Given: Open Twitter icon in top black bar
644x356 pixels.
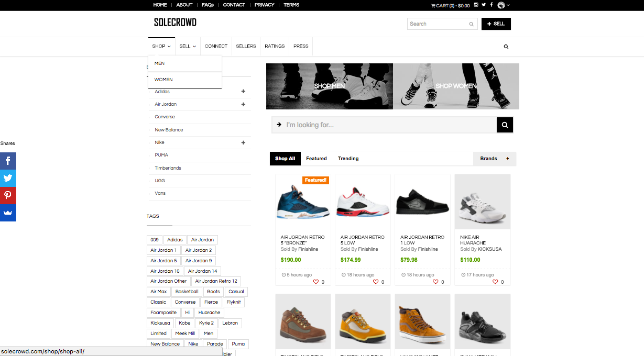Looking at the screenshot, I should pyautogui.click(x=484, y=5).
